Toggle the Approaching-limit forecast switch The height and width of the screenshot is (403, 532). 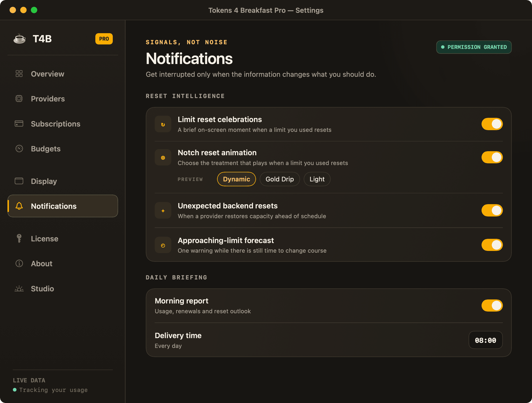click(492, 245)
